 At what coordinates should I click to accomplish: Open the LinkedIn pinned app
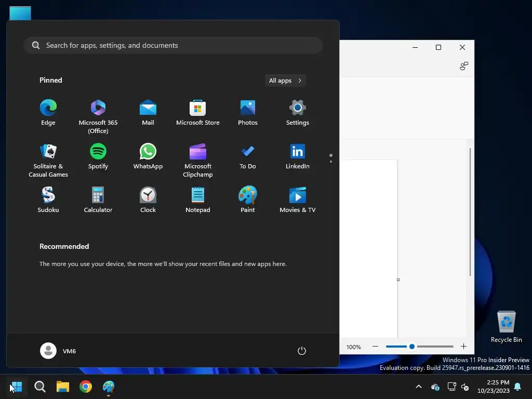[298, 157]
